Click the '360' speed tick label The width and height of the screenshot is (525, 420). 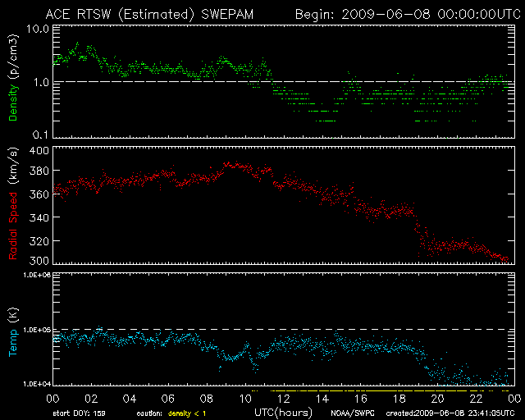pyautogui.click(x=39, y=194)
